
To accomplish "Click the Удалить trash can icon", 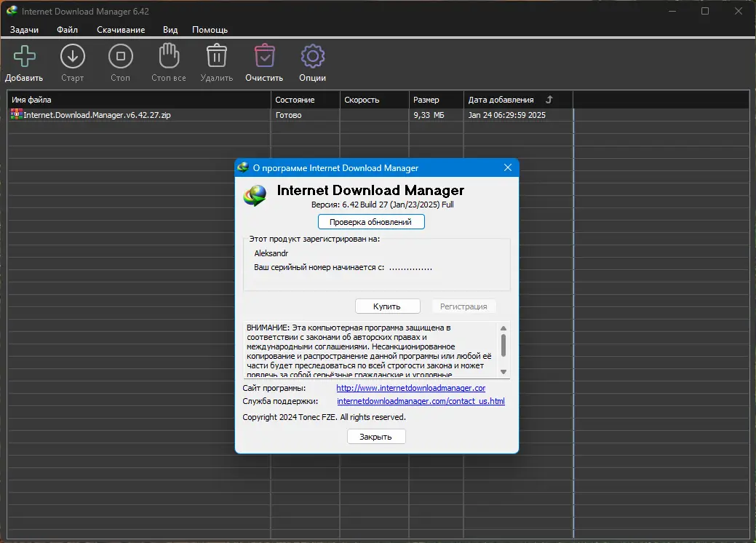I will (x=217, y=55).
